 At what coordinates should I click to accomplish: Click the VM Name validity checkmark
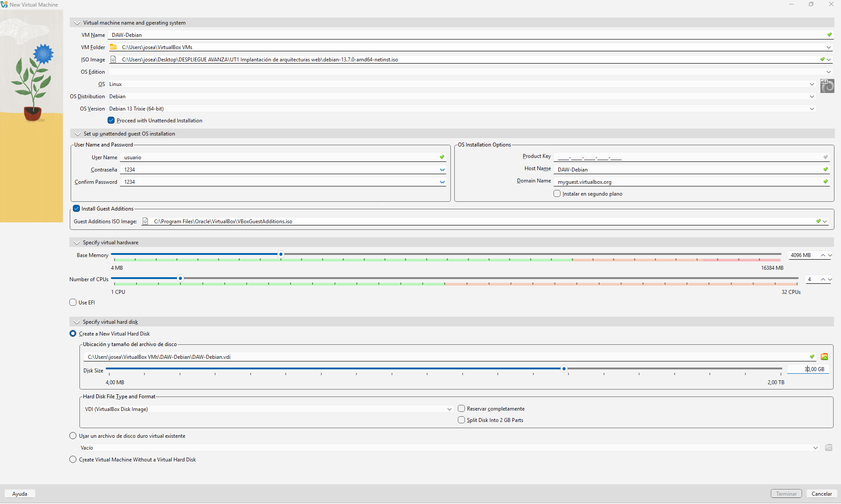[829, 35]
